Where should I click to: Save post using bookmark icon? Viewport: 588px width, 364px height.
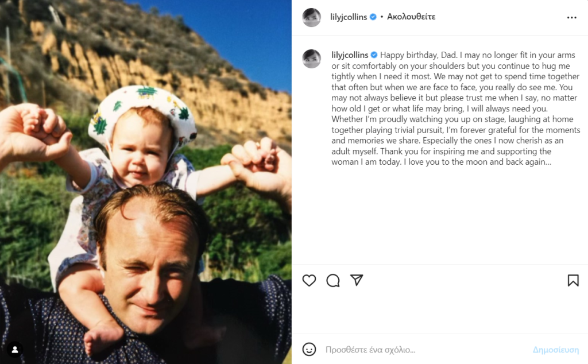pos(573,280)
